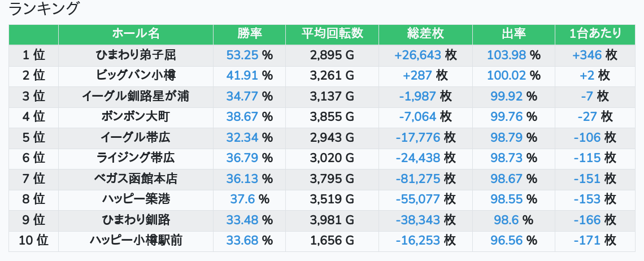The image size is (644, 261).
Task: Select the イーグル帯広 hall name
Action: [136, 137]
